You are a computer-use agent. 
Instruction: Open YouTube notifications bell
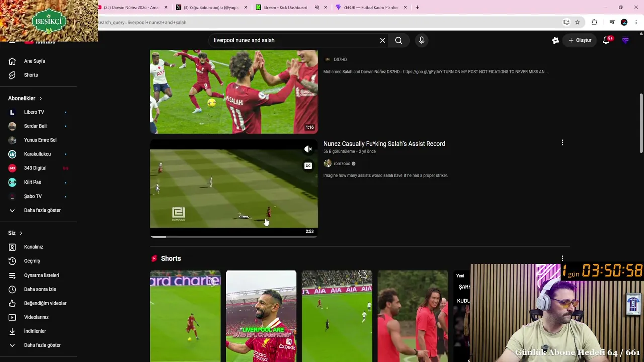(x=607, y=40)
